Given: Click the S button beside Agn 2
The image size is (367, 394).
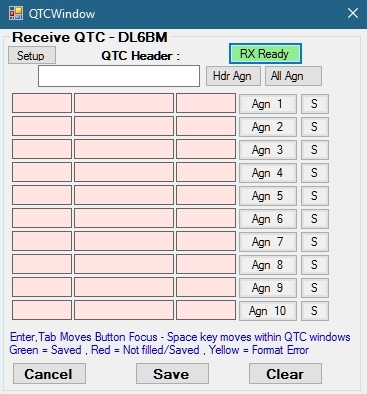Looking at the screenshot, I should pyautogui.click(x=315, y=127).
